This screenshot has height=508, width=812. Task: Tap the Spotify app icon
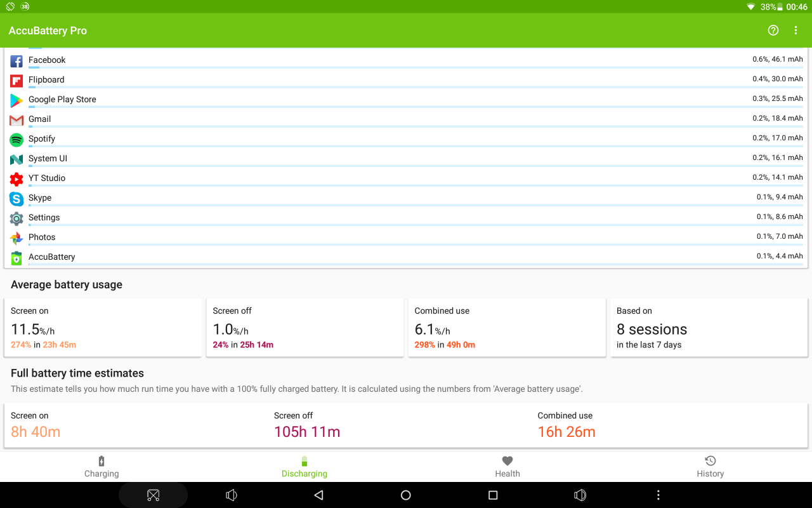pyautogui.click(x=16, y=140)
